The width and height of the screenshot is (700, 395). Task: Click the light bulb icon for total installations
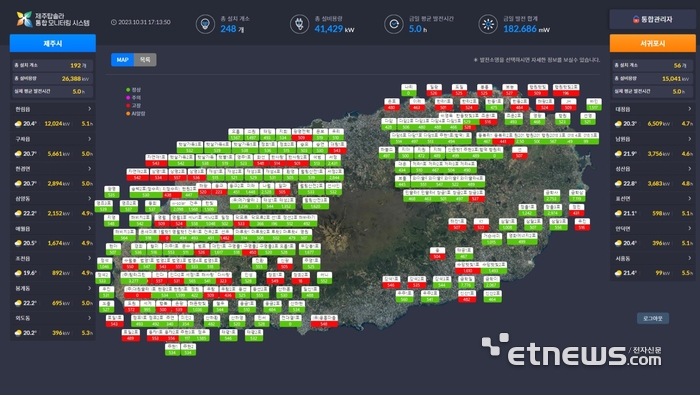(x=205, y=24)
